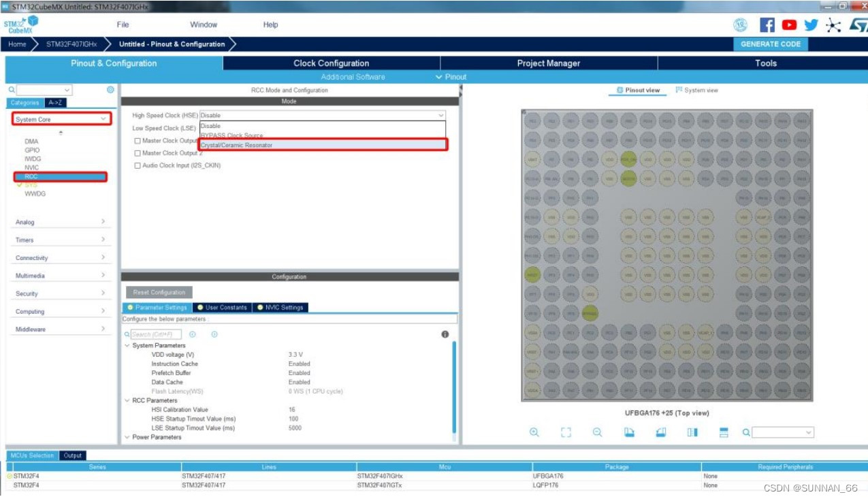Go to Home breadcrumb

17,44
